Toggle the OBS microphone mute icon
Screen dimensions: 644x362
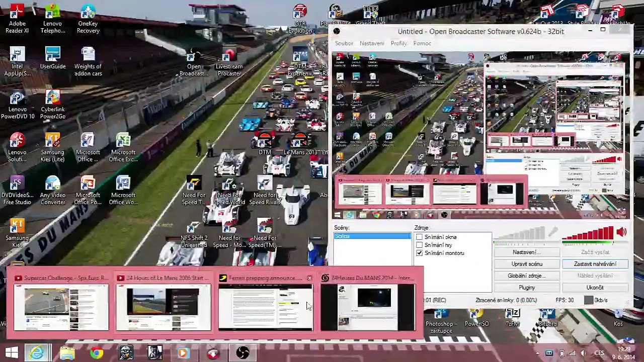pyautogui.click(x=553, y=232)
